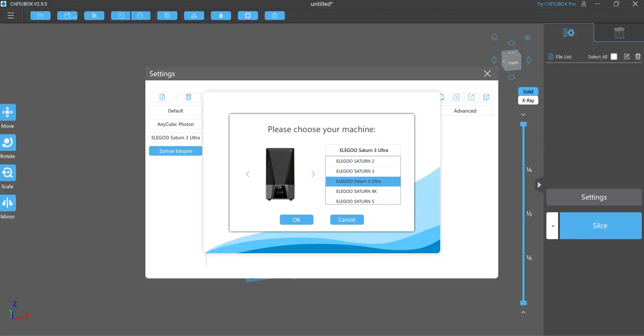Open the slice settings tab icon
This screenshot has height=336, width=644.
point(568,32)
